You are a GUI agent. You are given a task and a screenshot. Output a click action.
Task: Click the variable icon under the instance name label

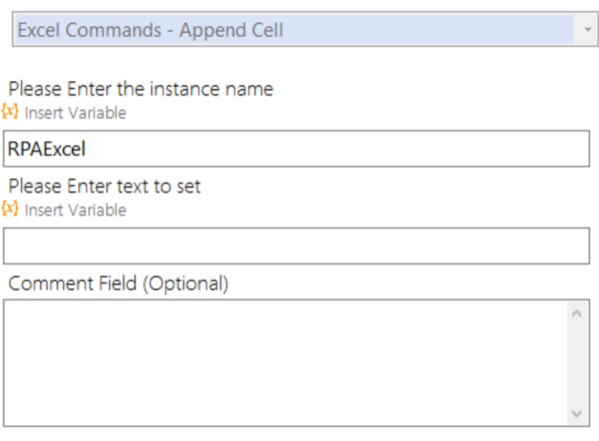click(x=10, y=111)
